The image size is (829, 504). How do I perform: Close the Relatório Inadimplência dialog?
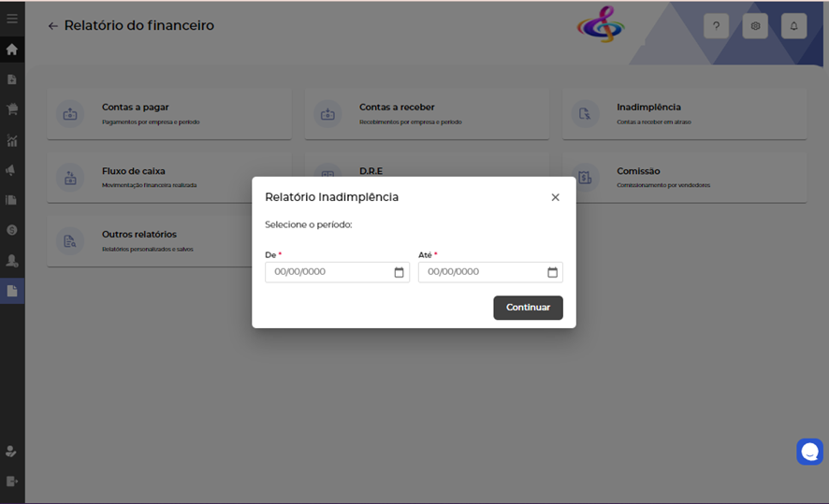click(555, 197)
